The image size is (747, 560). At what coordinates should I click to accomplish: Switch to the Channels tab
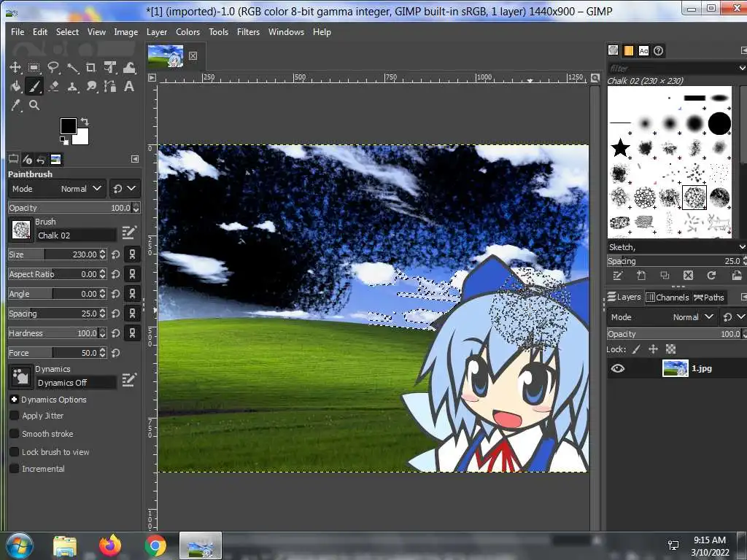pos(667,297)
